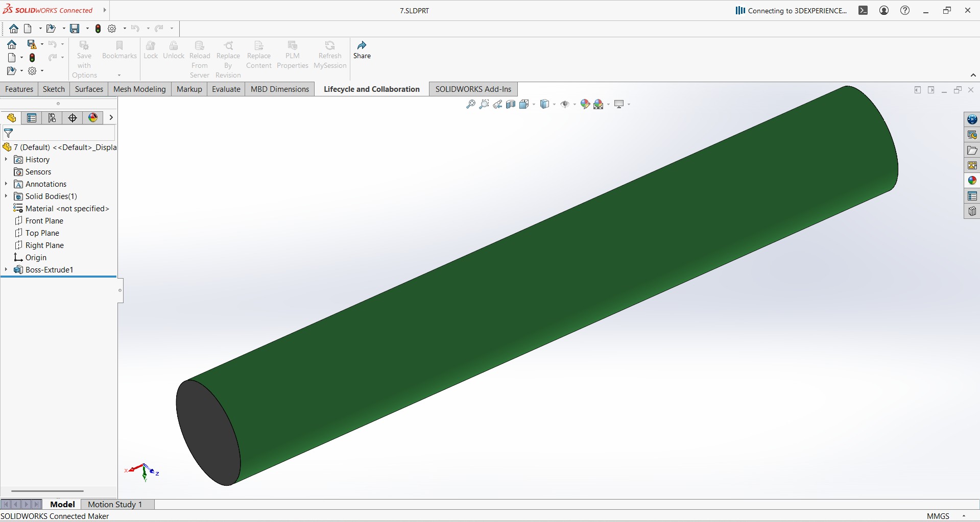
Task: Switch to the FeatureManager design tree tab
Action: click(x=11, y=118)
